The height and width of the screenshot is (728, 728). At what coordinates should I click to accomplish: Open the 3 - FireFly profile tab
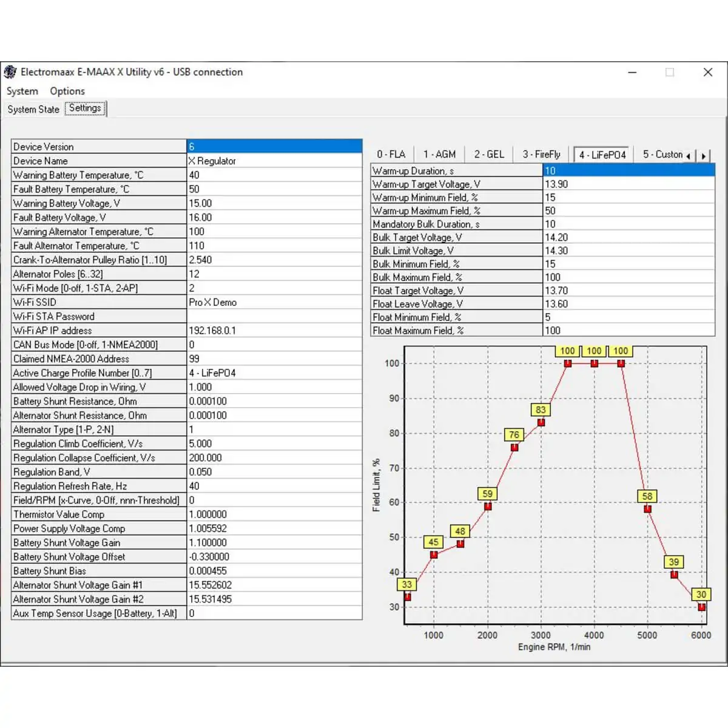pyautogui.click(x=541, y=154)
